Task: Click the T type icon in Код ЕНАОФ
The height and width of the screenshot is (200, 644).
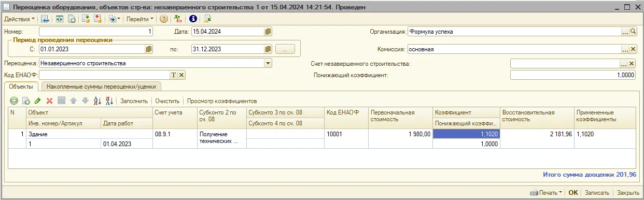Action: 174,75
